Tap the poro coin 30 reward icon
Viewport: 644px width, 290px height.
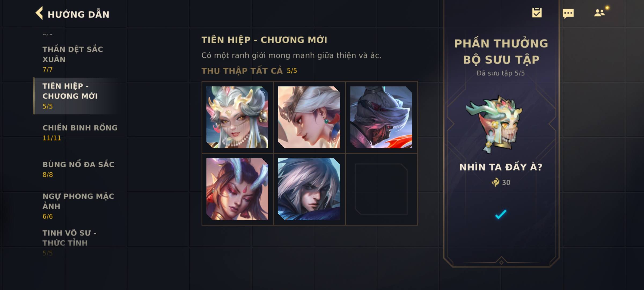(495, 182)
